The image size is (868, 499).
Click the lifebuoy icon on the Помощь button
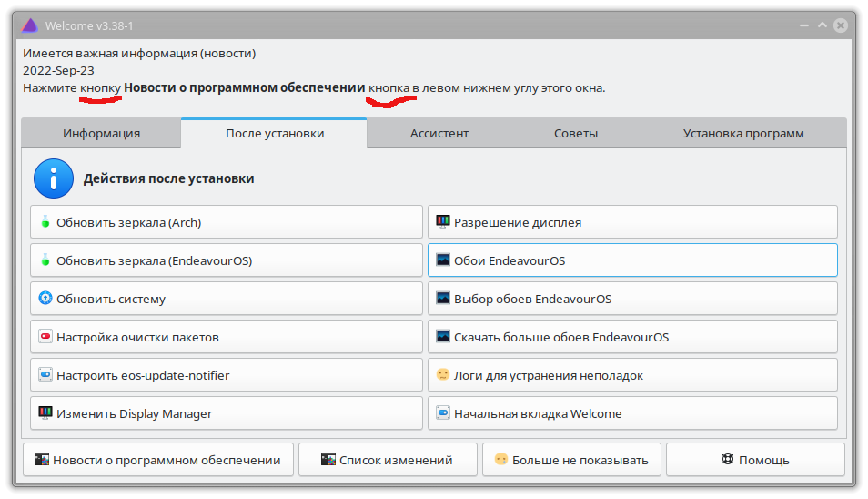click(728, 459)
